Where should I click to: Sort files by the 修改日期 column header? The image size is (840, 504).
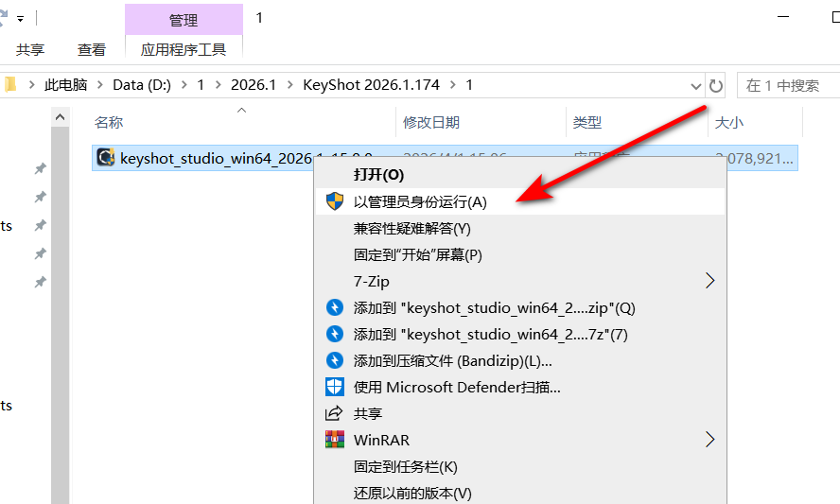click(x=431, y=123)
